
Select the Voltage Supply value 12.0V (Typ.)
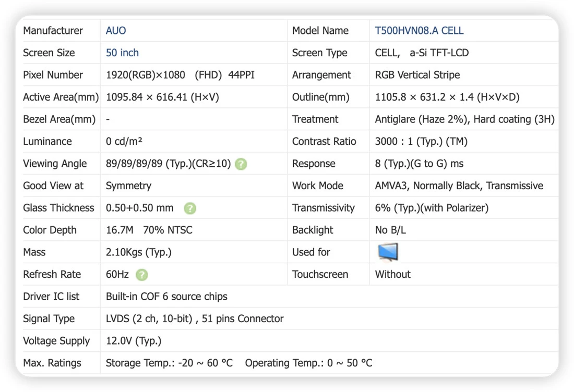134,341
